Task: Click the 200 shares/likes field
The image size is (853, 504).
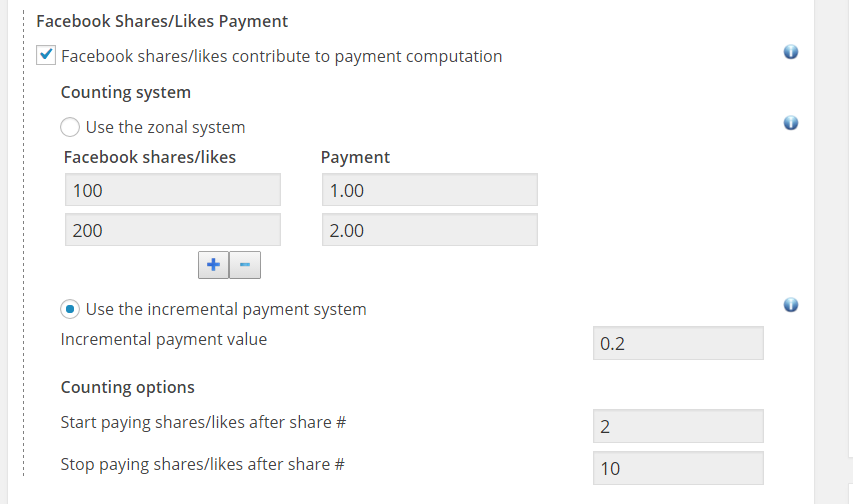Action: (172, 230)
